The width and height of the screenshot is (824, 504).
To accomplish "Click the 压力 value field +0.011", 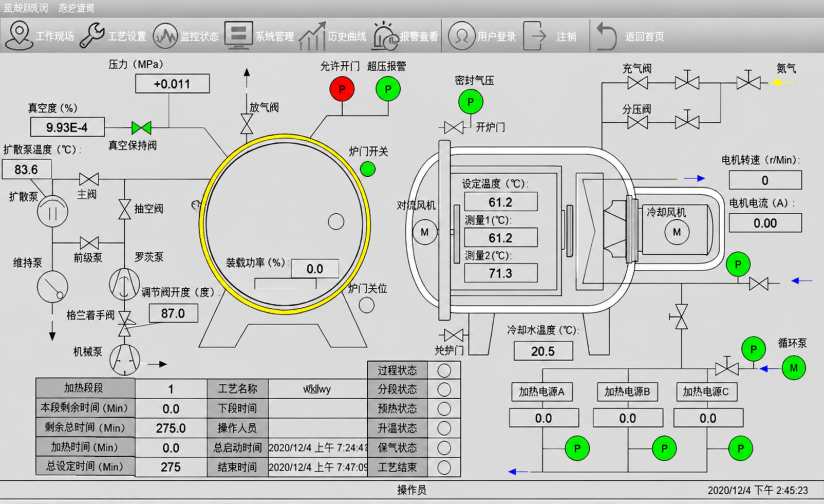I will click(x=173, y=84).
